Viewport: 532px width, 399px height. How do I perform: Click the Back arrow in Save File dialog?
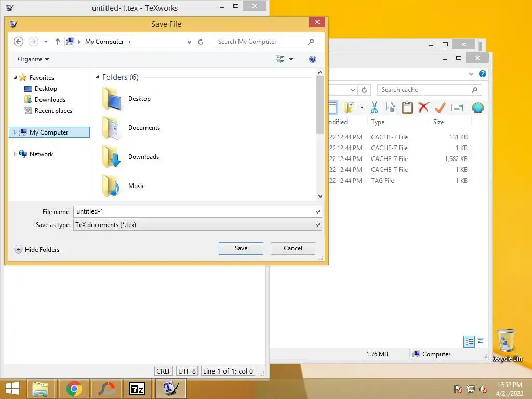click(18, 42)
